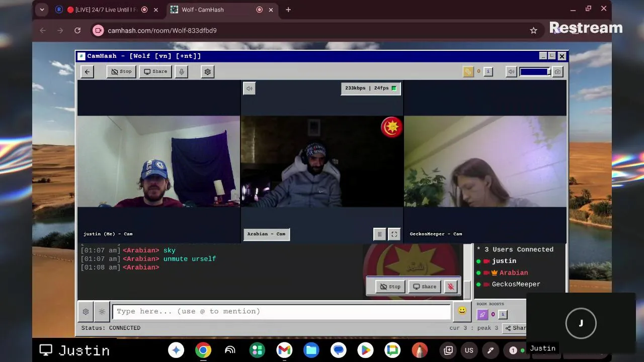Select justin's camera feed

(158, 161)
